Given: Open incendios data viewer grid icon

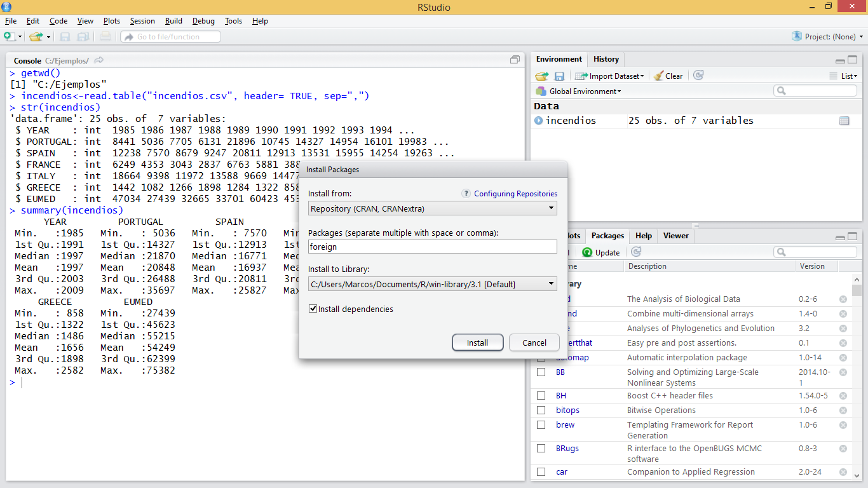Looking at the screenshot, I should 844,121.
